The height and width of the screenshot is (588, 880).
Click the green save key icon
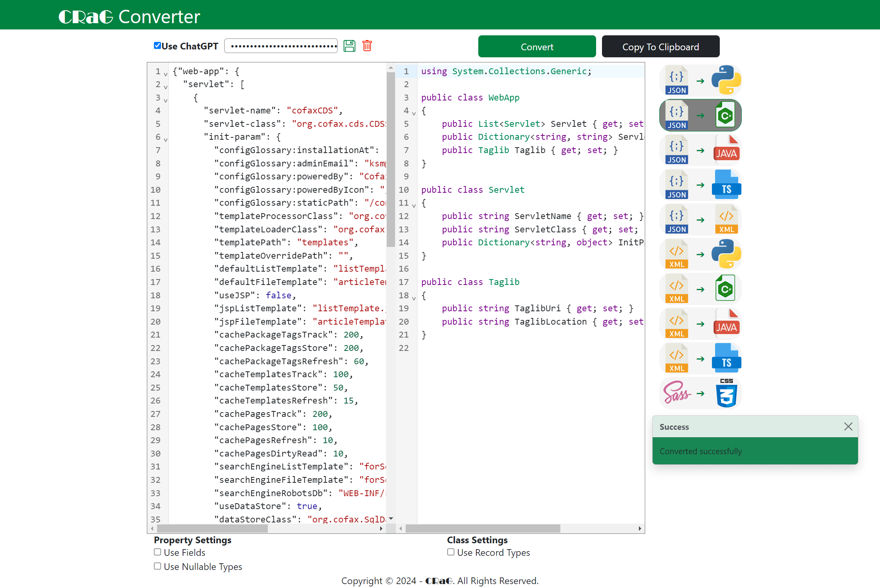tap(349, 46)
